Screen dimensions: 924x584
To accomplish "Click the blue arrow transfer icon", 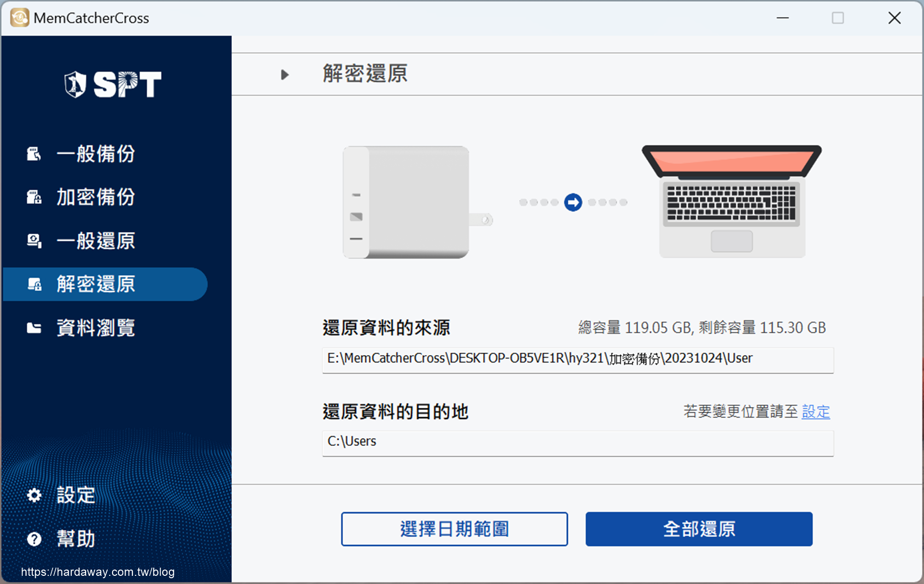I will pos(573,202).
